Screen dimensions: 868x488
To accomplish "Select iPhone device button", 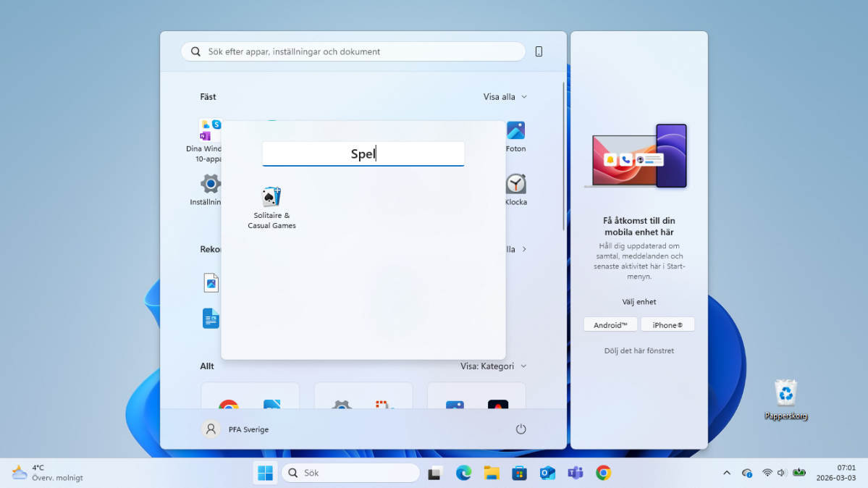I will point(667,325).
